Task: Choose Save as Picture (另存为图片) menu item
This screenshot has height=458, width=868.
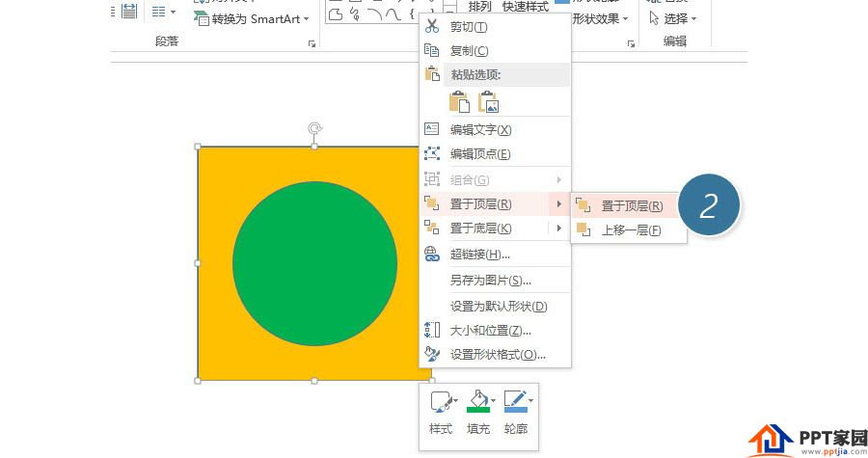Action: coord(495,280)
